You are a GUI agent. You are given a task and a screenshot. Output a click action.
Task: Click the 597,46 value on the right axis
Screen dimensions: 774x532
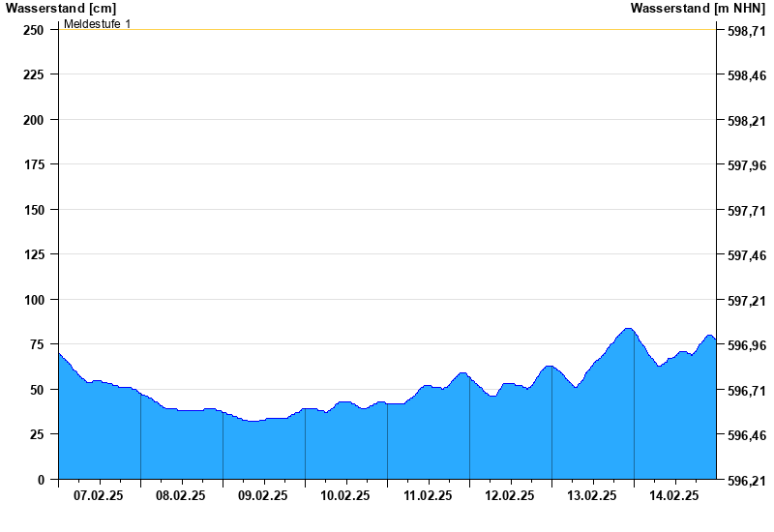pyautogui.click(x=746, y=255)
